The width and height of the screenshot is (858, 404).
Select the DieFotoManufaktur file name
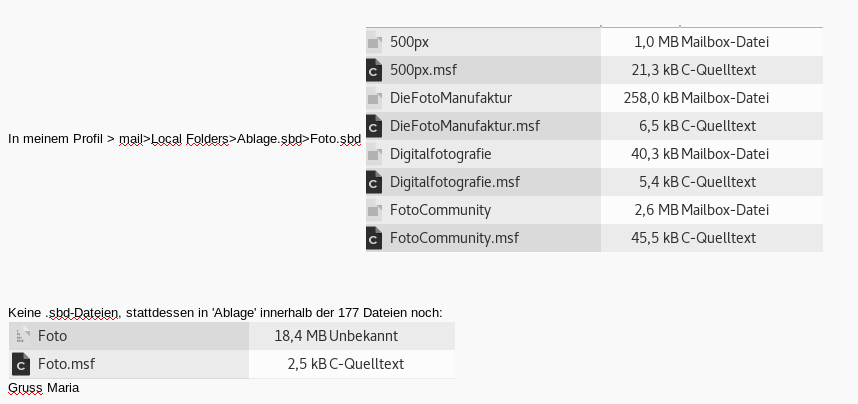click(451, 98)
